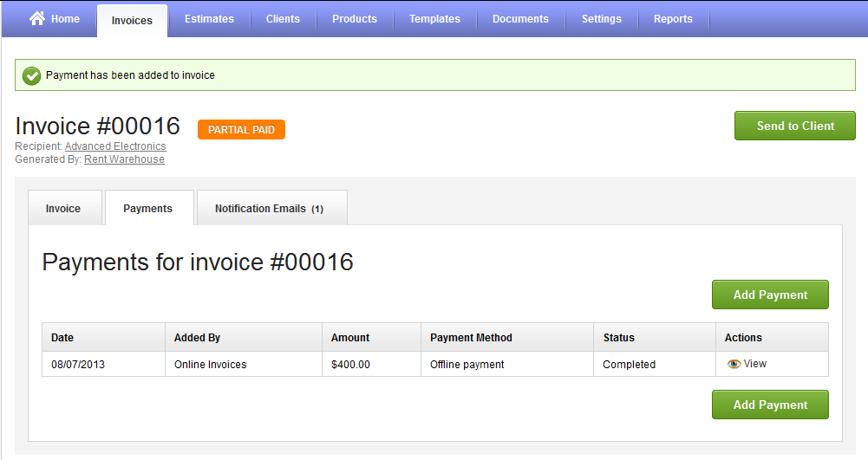The height and width of the screenshot is (460, 868).
Task: Navigate to Products in the top bar
Action: tap(355, 19)
